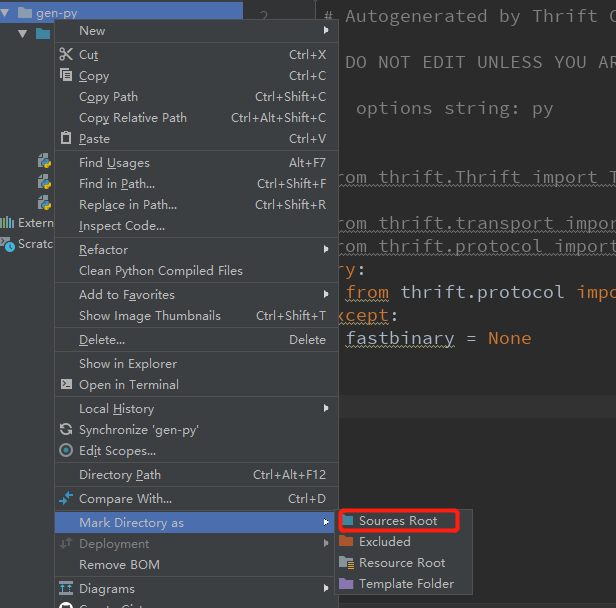
Task: Choose Paste from the context menu
Action: click(196, 139)
